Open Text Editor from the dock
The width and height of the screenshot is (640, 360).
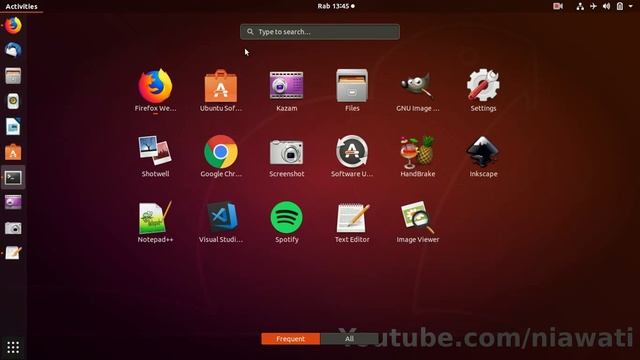point(13,253)
